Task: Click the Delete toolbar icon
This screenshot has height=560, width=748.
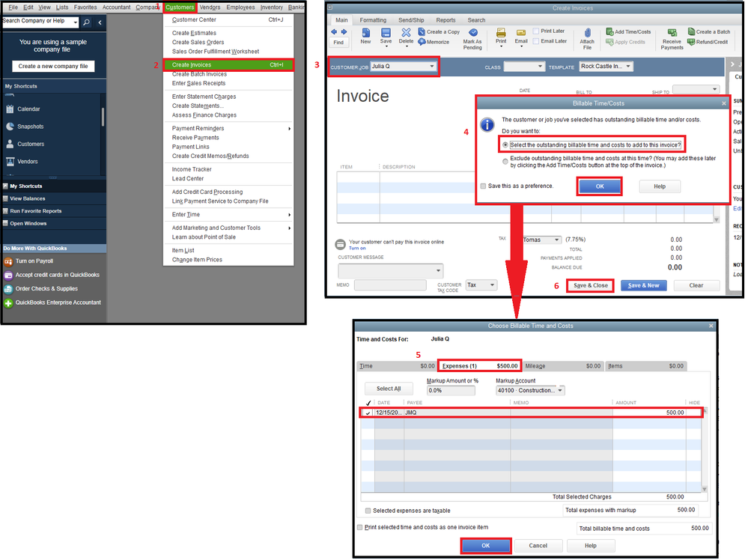Action: [406, 32]
